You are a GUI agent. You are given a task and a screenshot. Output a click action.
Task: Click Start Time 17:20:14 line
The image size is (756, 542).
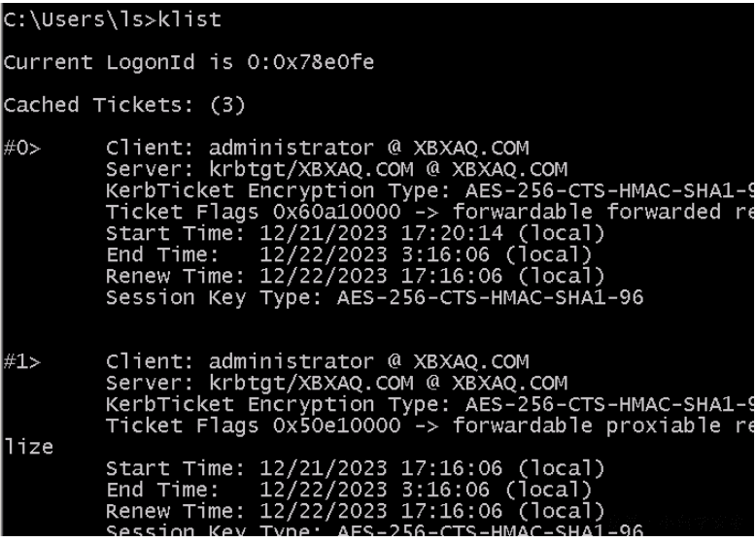tap(355, 234)
